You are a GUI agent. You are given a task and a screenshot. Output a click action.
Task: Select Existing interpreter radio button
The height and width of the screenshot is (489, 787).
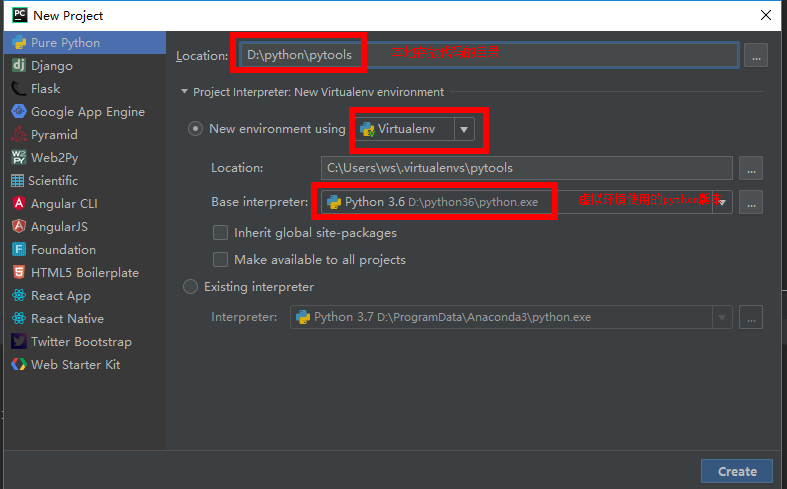[x=190, y=287]
